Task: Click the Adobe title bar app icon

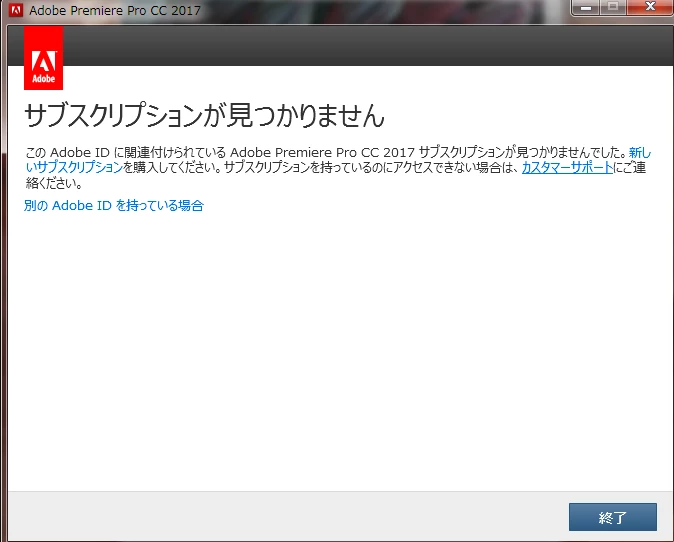Action: [16, 10]
